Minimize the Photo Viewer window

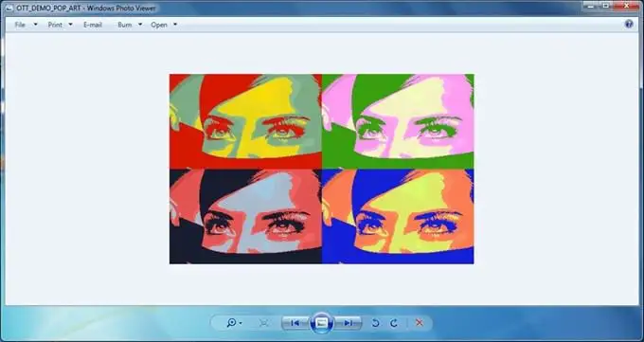591,6
